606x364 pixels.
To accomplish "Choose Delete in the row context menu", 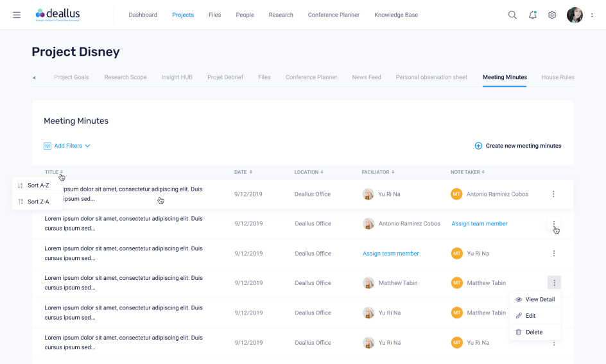I will tap(529, 333).
